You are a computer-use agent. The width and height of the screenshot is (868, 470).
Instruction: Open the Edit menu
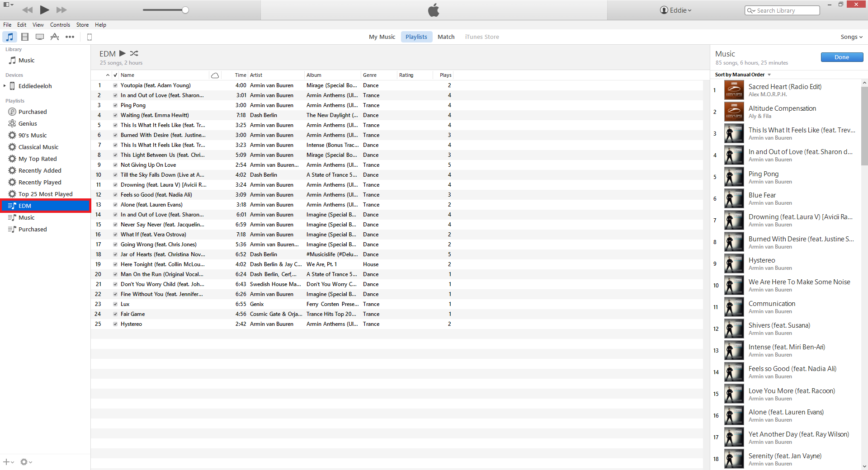tap(22, 25)
